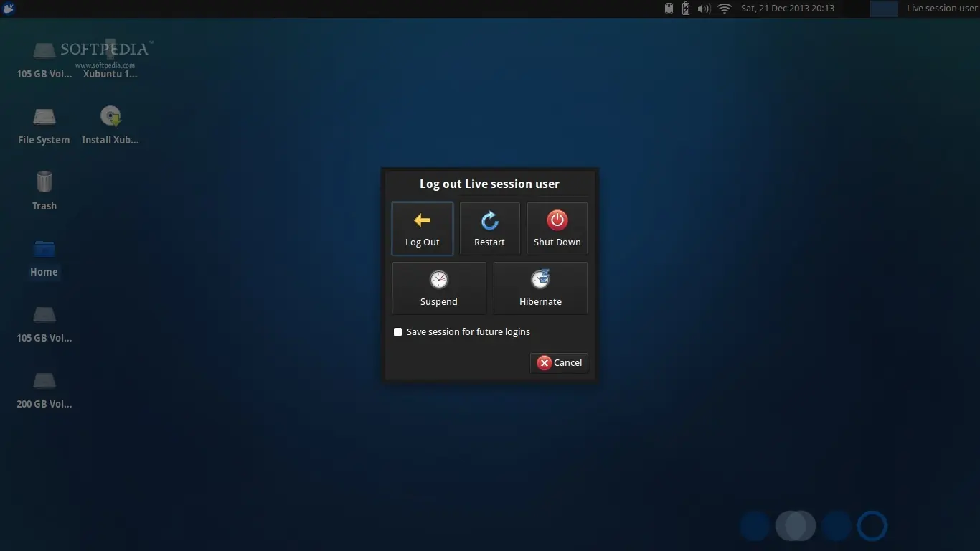
Task: Open the Live session user panel menu
Action: 942,9
